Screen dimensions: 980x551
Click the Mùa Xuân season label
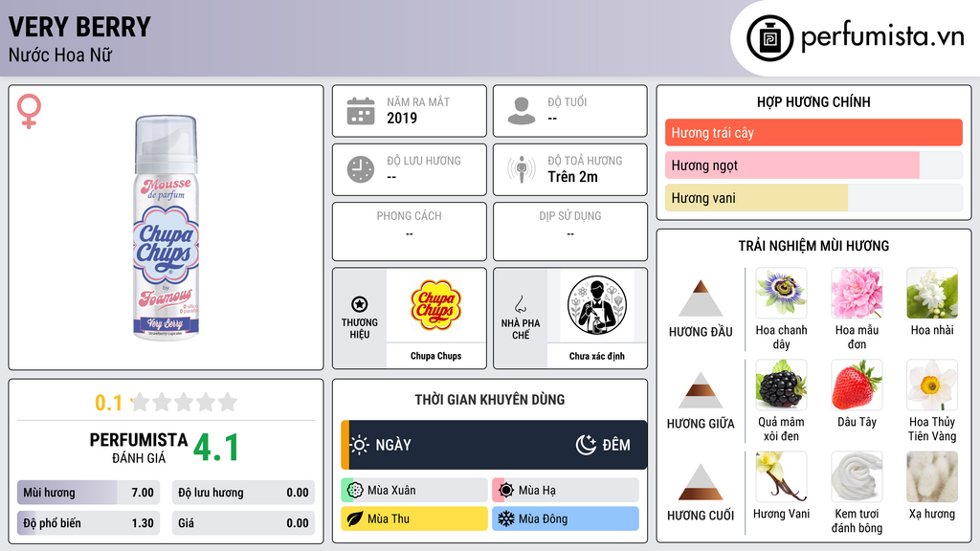391,491
